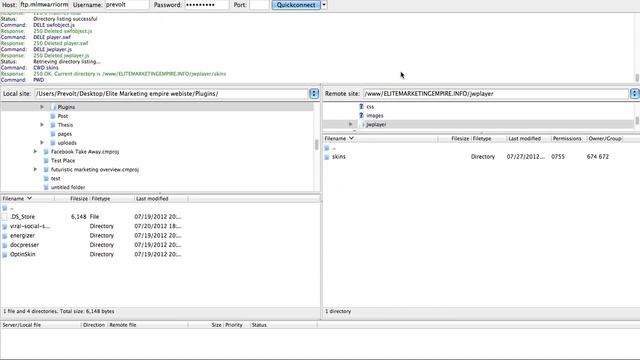Image resolution: width=640 pixels, height=360 pixels.
Task: Sort remote files by Last modified column
Action: coord(528,139)
